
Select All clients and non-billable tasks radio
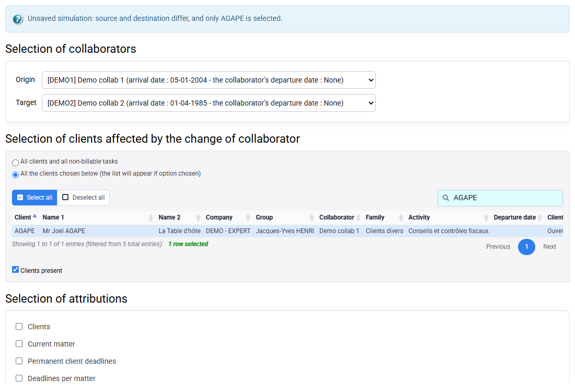pyautogui.click(x=15, y=163)
